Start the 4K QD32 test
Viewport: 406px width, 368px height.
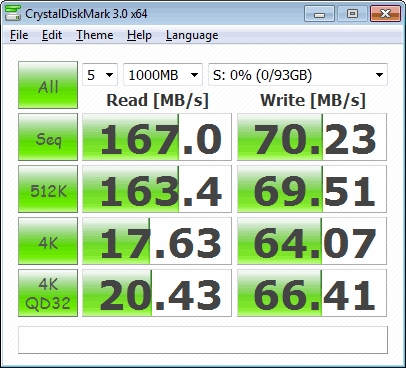click(48, 293)
